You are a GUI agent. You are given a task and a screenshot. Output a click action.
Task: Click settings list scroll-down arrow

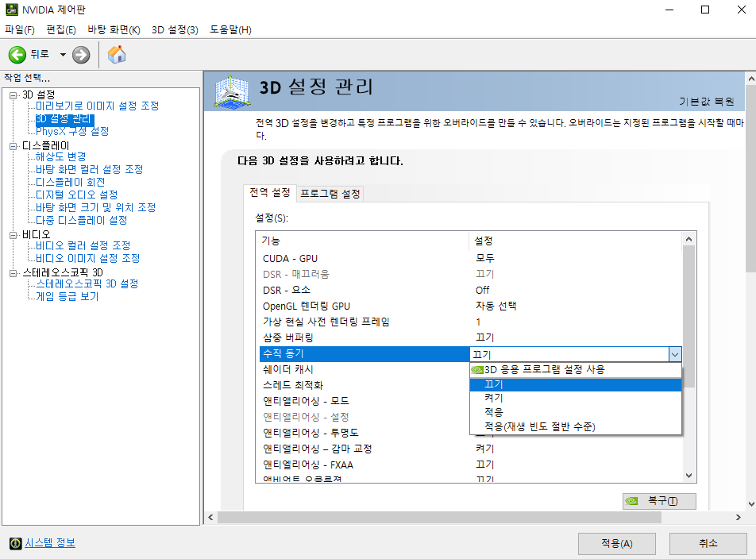[689, 476]
